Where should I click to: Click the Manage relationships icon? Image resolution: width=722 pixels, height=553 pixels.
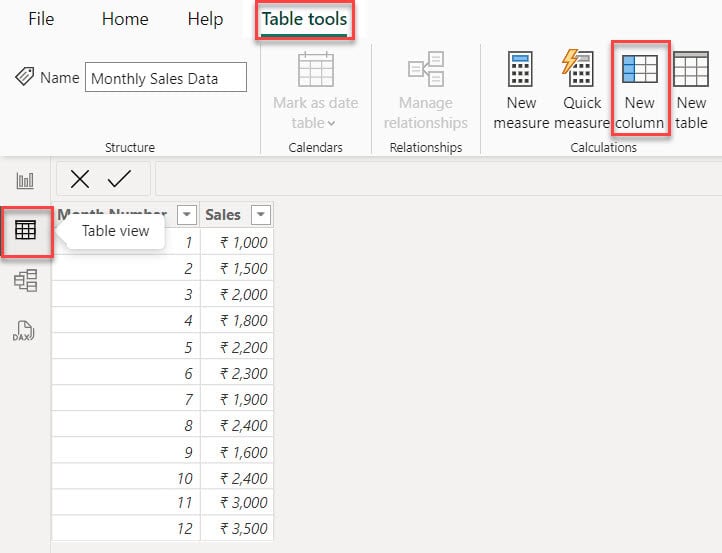coord(426,69)
